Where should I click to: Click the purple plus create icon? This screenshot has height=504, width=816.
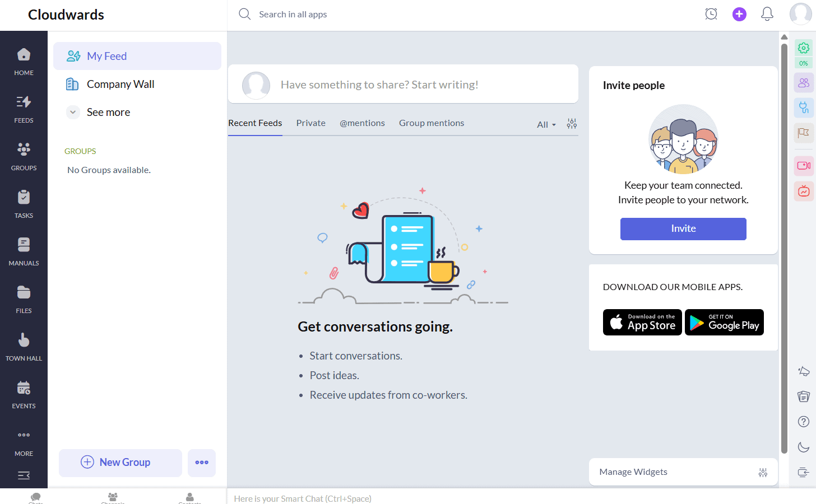tap(739, 14)
